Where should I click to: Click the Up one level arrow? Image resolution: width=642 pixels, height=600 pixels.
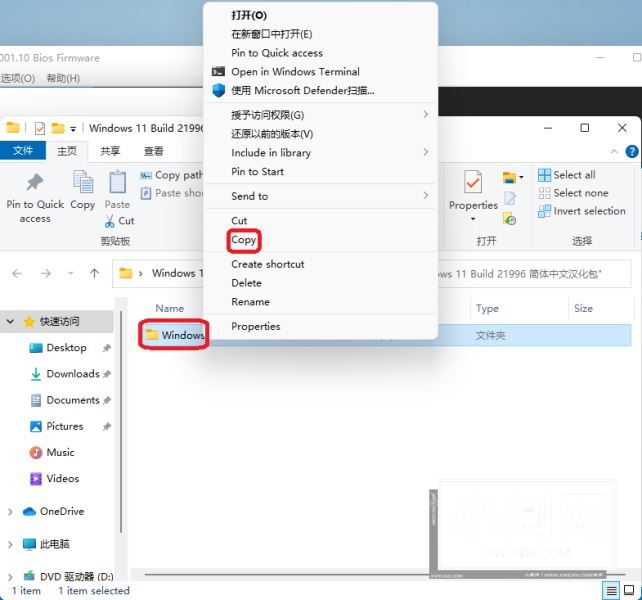point(94,273)
